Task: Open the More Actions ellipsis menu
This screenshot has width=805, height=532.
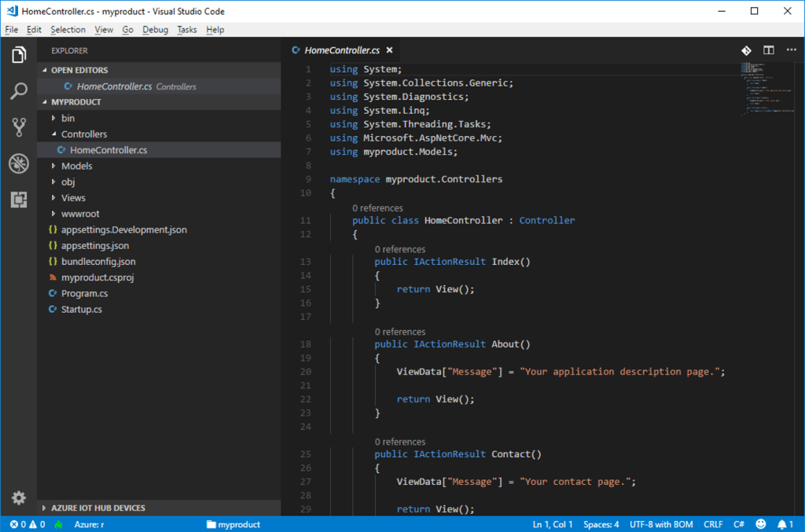Action: 792,50
